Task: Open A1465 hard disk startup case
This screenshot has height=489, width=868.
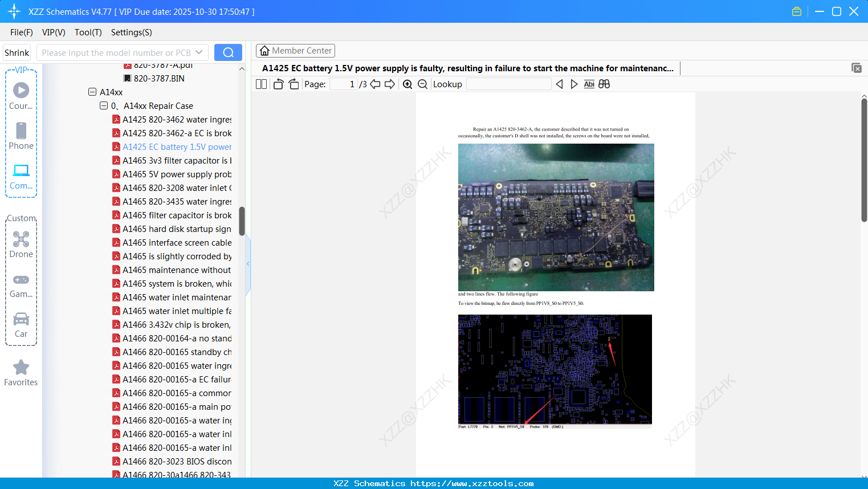Action: click(x=177, y=229)
